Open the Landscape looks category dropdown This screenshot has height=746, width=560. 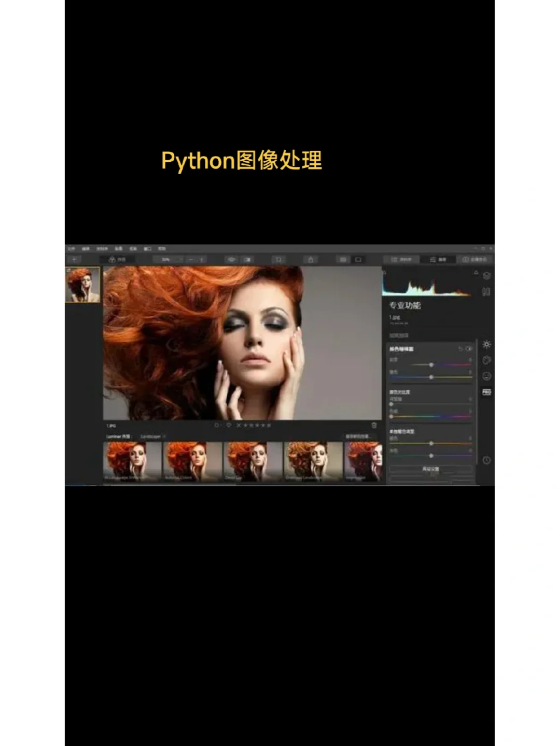[x=152, y=437]
